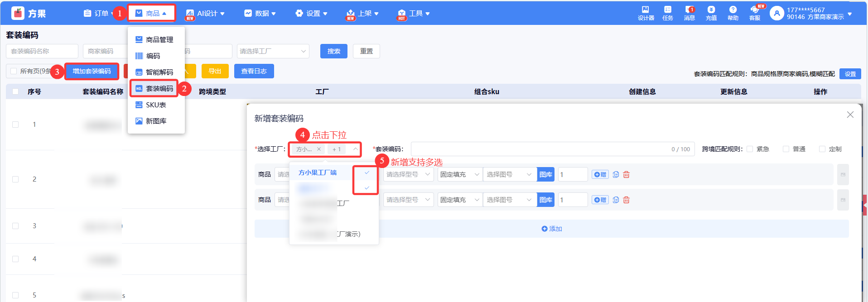Focus the 套装编码名称 search field

pos(42,51)
